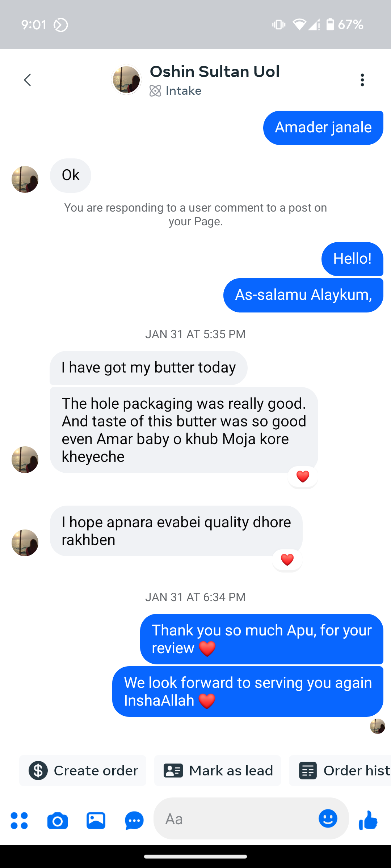
Task: Open the three-dot more options menu
Action: point(362,80)
